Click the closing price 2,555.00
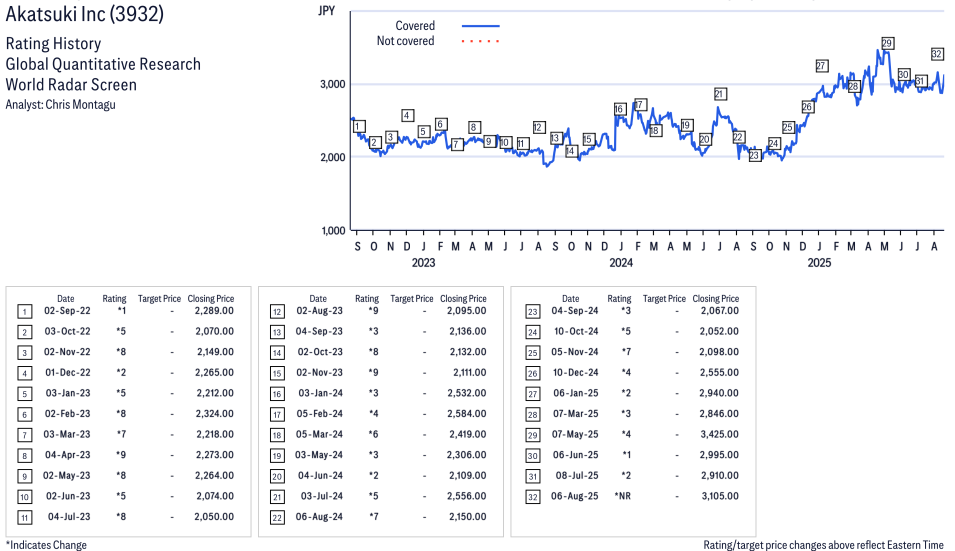The width and height of the screenshot is (955, 551). (x=719, y=372)
